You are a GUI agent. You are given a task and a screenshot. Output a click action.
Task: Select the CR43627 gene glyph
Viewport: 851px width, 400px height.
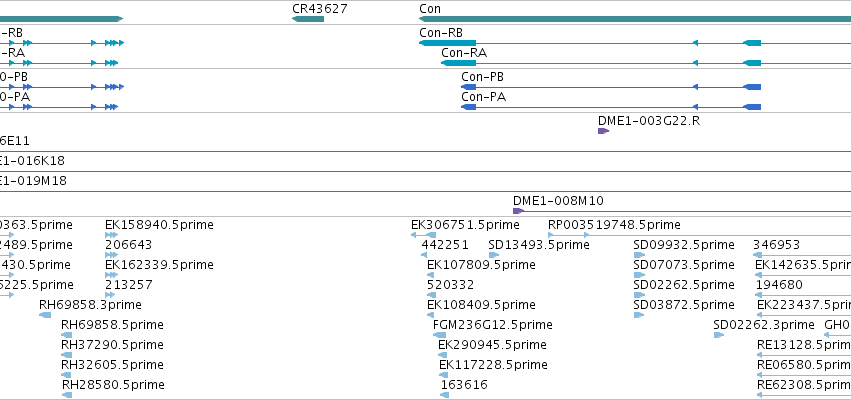coord(308,19)
